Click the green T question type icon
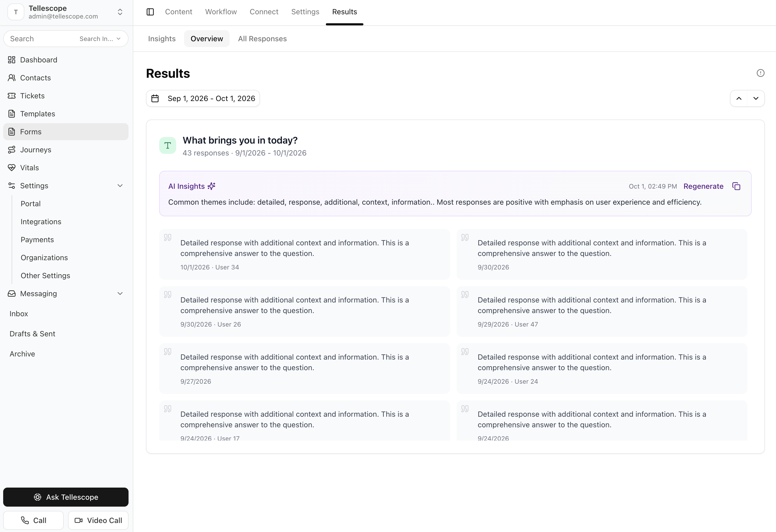 coord(168,145)
